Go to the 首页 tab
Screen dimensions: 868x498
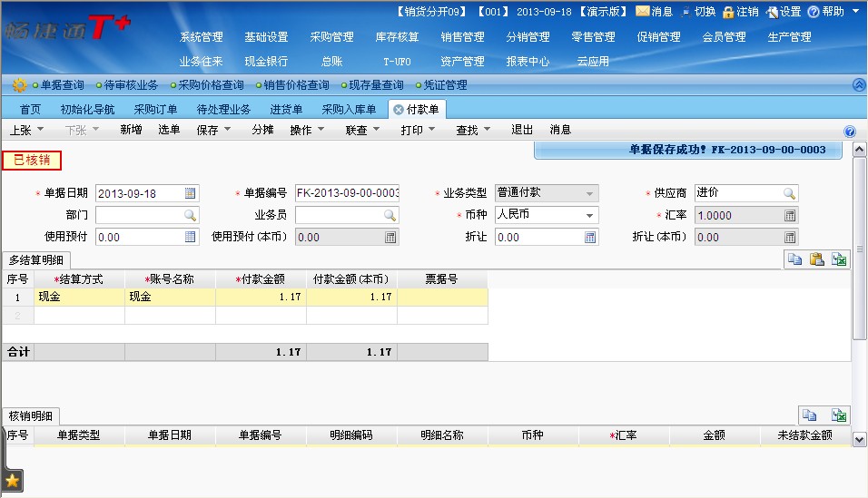point(31,110)
